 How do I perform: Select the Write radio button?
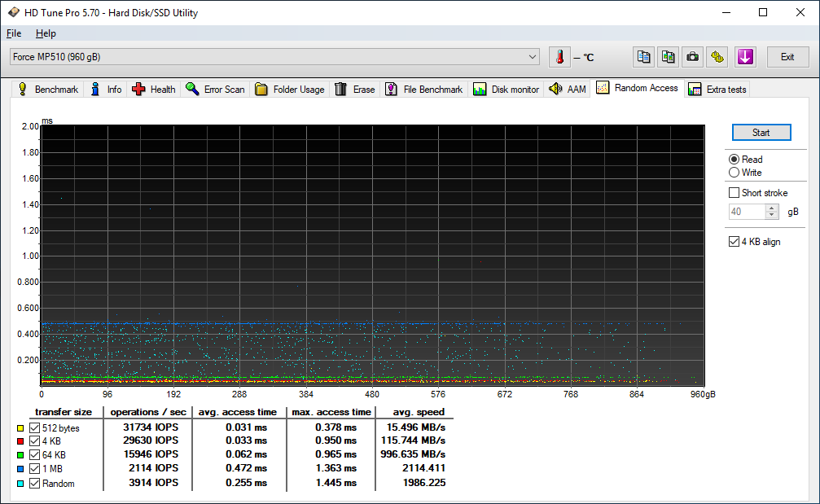coord(734,173)
